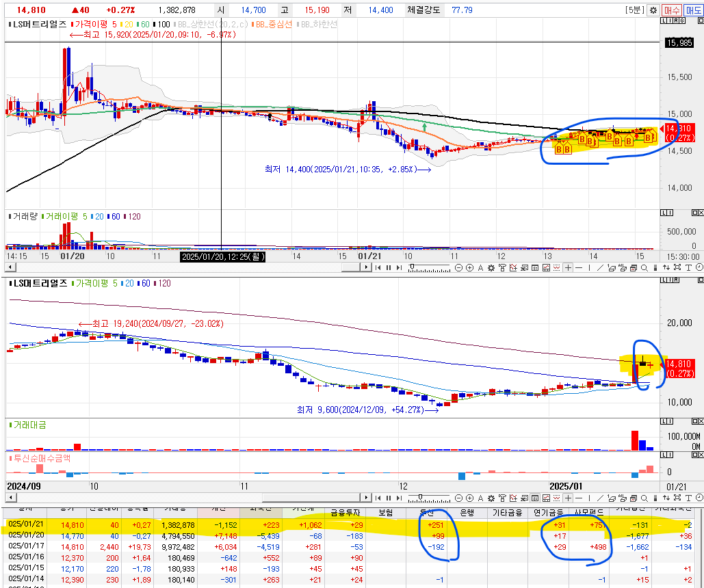Select the [5분] interval label
This screenshot has height=588, width=704.
[x=635, y=10]
